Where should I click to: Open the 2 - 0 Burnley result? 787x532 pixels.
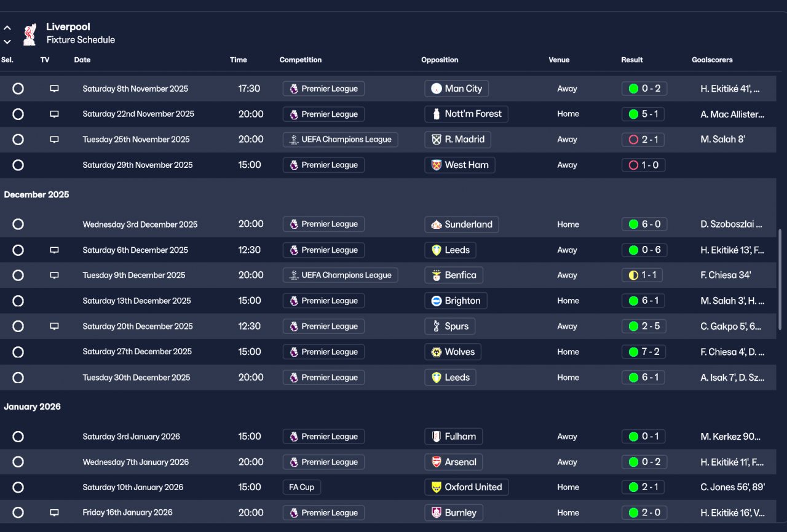point(644,513)
